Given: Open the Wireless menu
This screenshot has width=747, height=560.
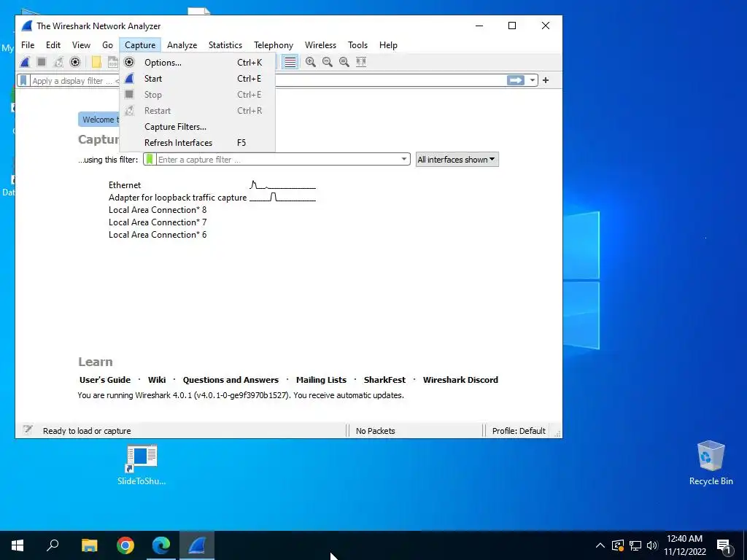Looking at the screenshot, I should pos(321,44).
